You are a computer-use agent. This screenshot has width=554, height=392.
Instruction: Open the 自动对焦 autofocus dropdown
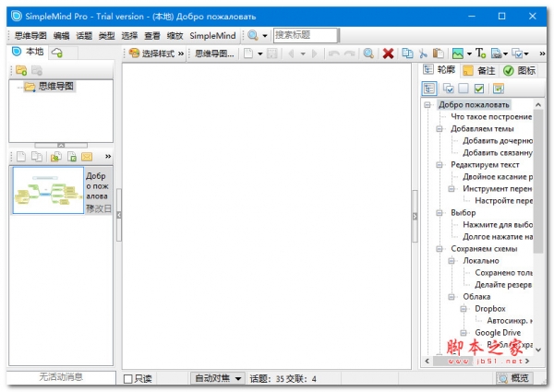pyautogui.click(x=217, y=378)
